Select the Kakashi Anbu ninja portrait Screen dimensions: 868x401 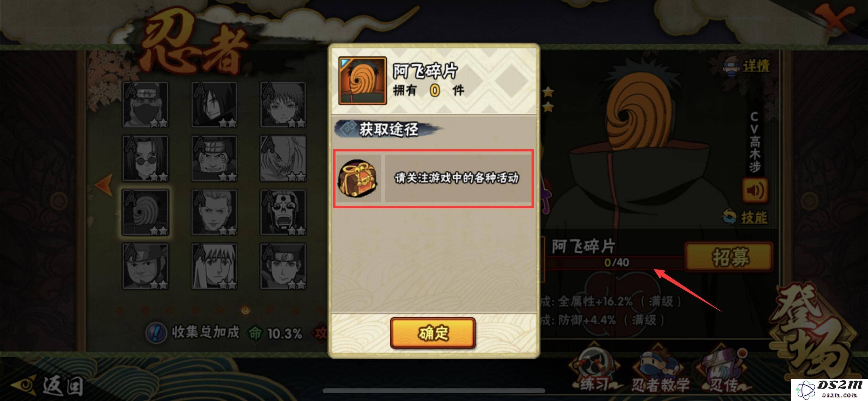coord(146,105)
